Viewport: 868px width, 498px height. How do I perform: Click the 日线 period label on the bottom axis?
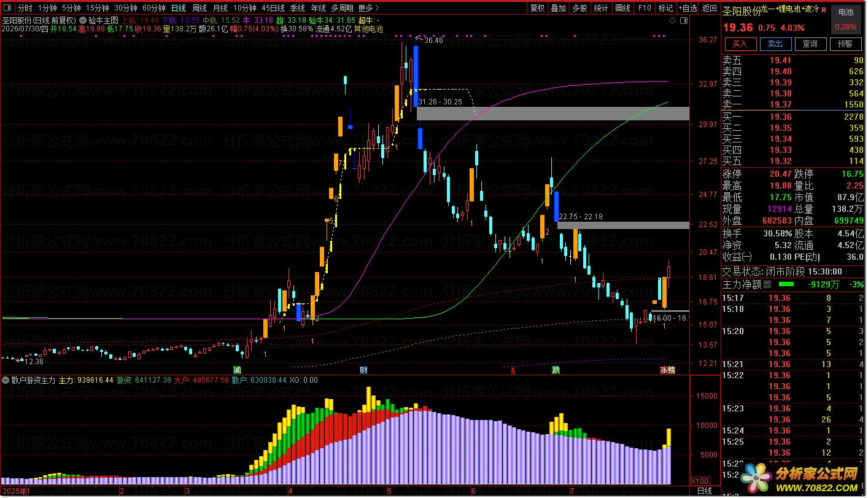[705, 491]
